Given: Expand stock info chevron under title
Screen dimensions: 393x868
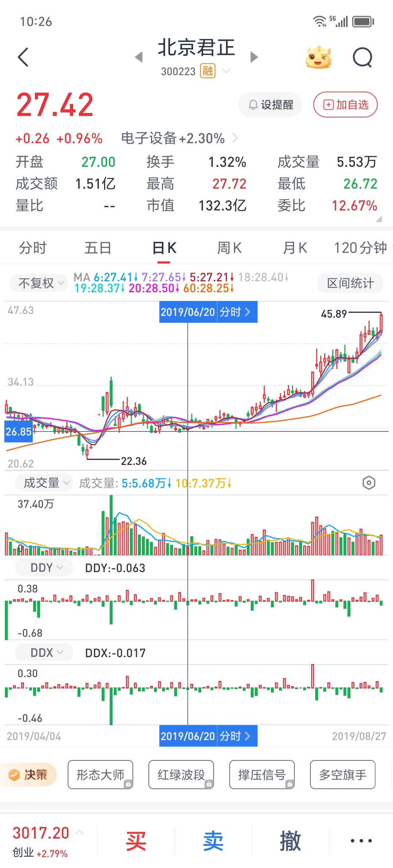Looking at the screenshot, I should (226, 71).
